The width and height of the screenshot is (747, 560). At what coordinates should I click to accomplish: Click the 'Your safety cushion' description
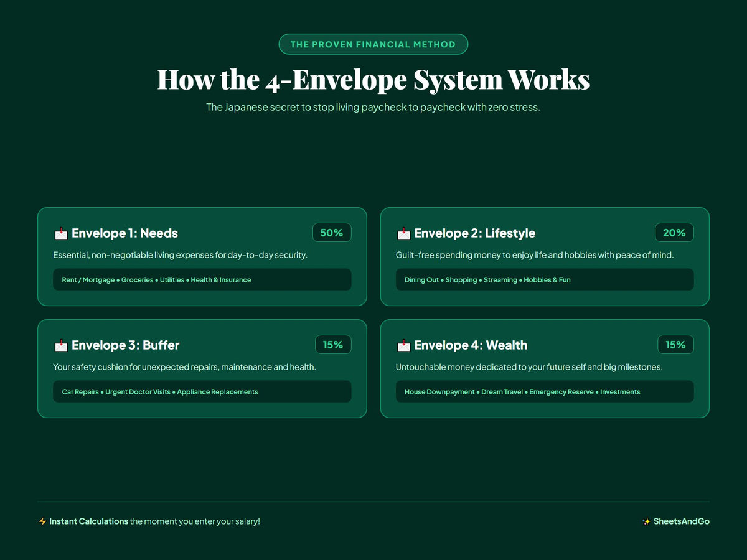(x=185, y=367)
